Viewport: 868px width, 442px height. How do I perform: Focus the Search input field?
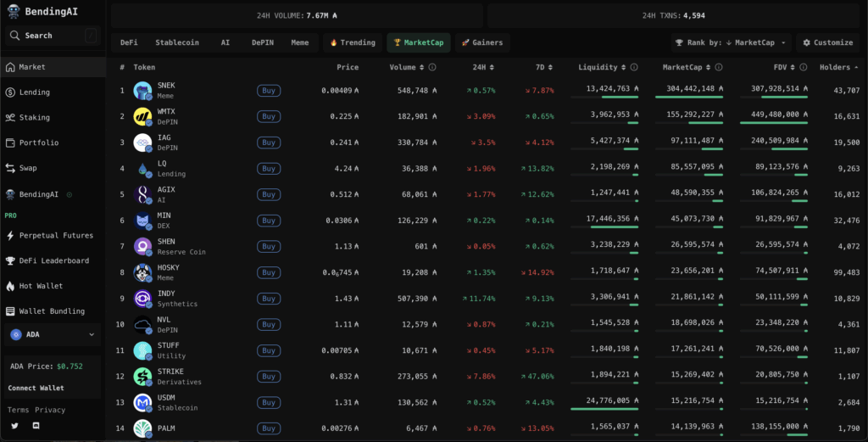click(53, 36)
